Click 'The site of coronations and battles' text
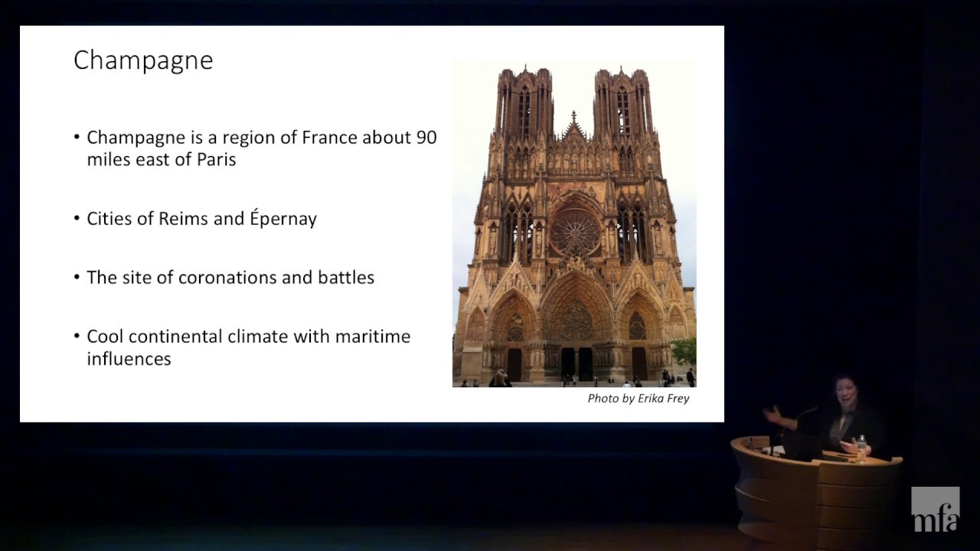The image size is (980, 551). [x=230, y=278]
